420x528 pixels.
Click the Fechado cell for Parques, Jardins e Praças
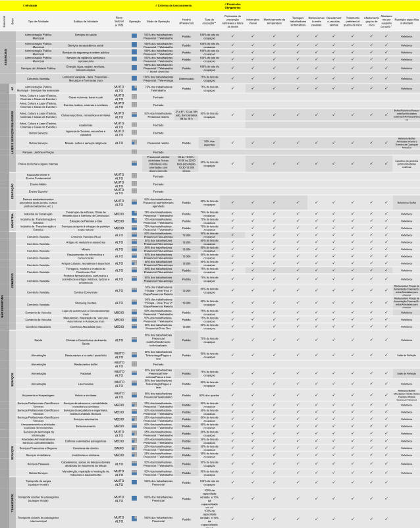tap(158, 152)
